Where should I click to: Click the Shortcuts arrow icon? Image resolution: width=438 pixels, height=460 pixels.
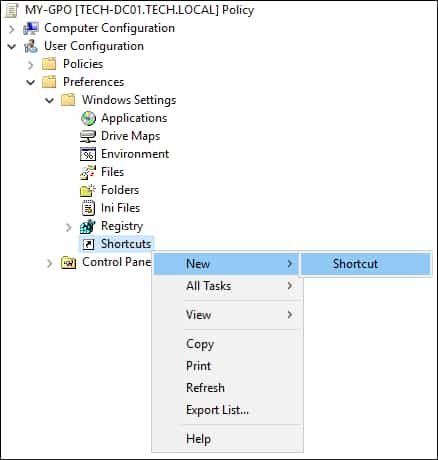coord(88,244)
